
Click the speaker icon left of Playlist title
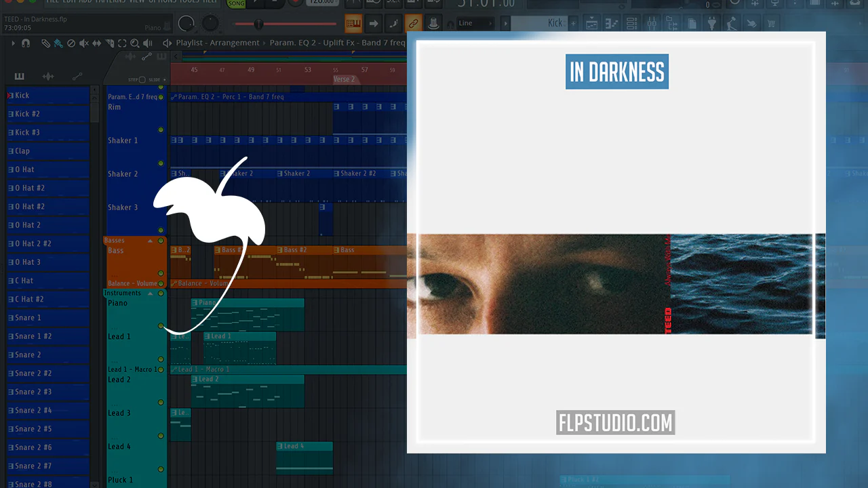(x=167, y=43)
